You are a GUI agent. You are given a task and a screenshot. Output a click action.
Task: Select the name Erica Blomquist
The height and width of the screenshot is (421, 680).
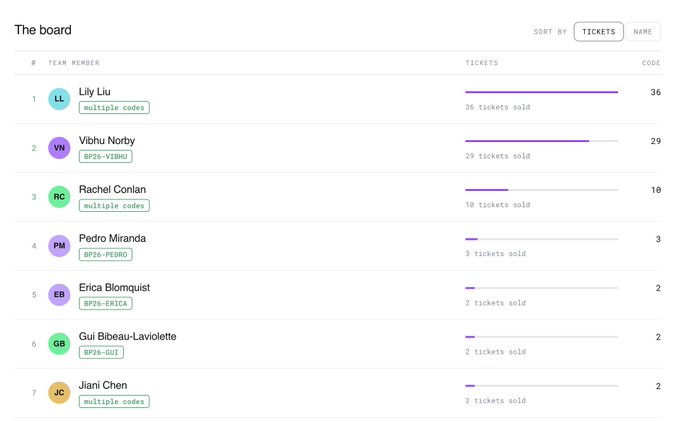coord(114,287)
